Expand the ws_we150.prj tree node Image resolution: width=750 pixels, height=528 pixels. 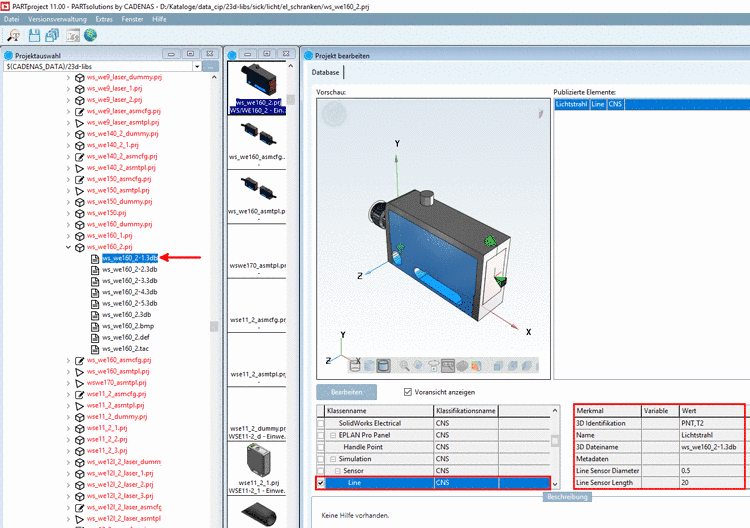tap(68, 213)
